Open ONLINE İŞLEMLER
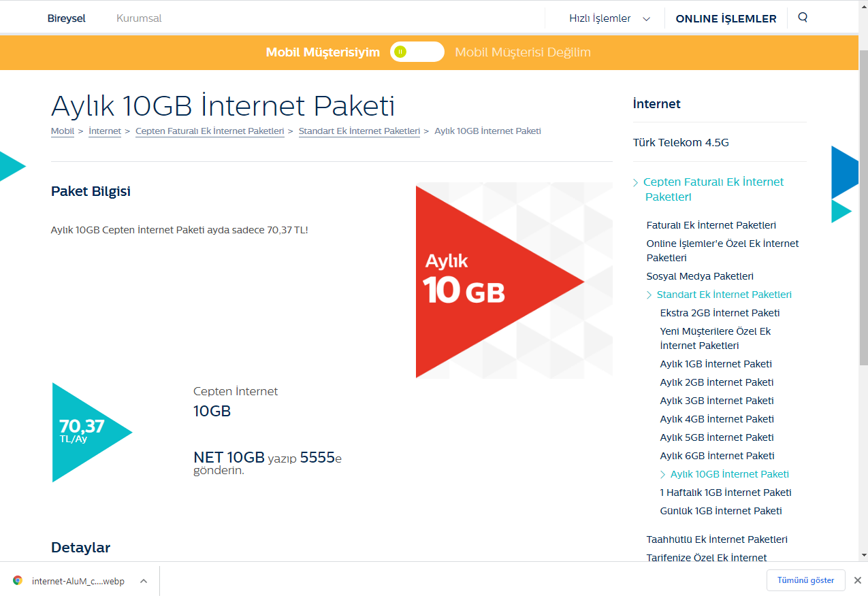Viewport: 868px width, 600px height. tap(726, 18)
